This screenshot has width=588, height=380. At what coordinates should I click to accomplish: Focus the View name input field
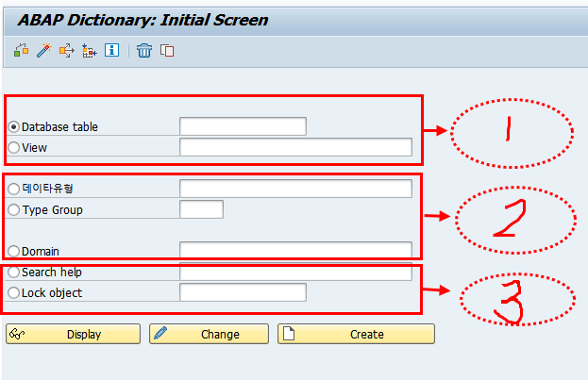pos(295,147)
